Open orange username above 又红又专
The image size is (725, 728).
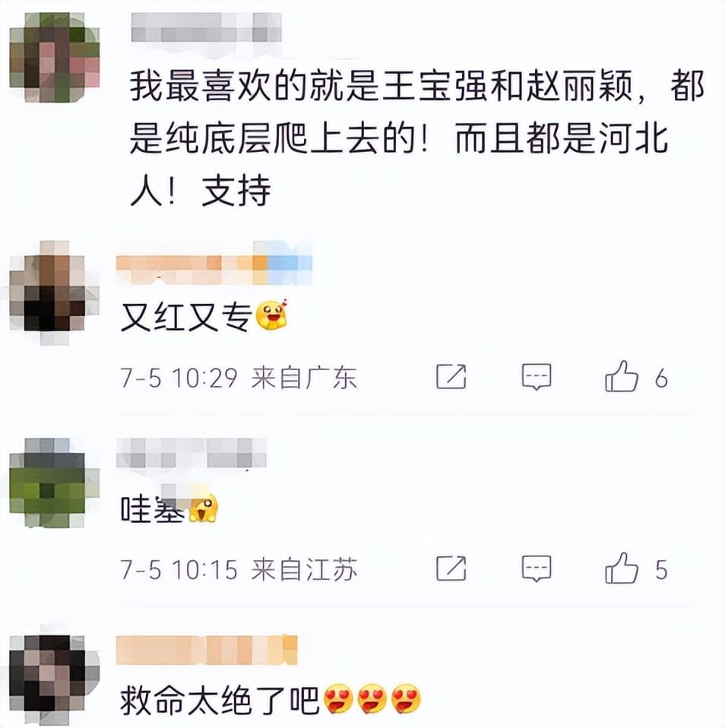pyautogui.click(x=214, y=269)
